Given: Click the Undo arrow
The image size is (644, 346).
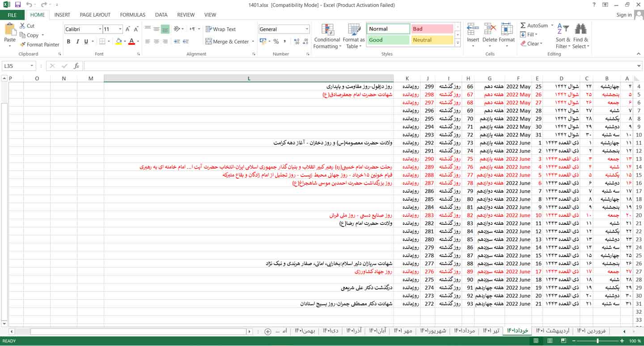Looking at the screenshot, I should pyautogui.click(x=29, y=5).
